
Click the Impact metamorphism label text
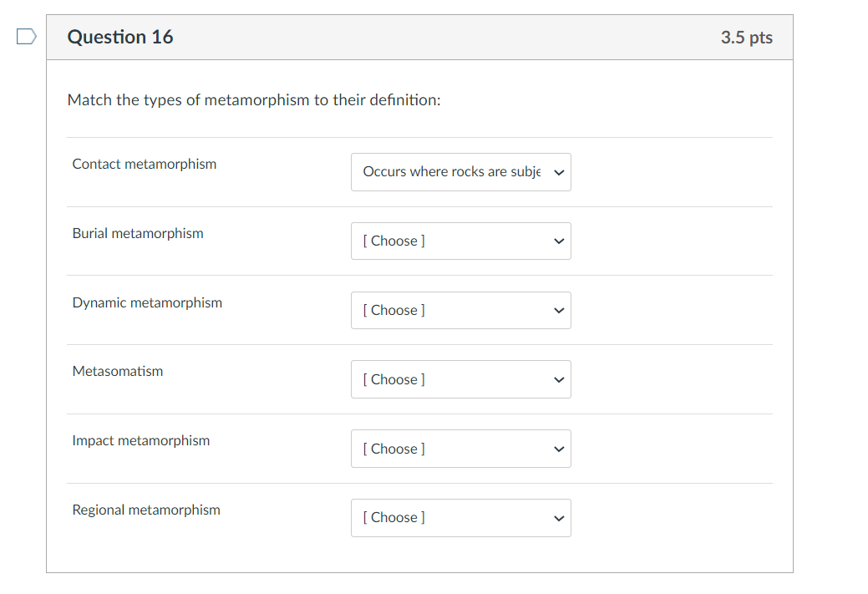pyautogui.click(x=141, y=440)
